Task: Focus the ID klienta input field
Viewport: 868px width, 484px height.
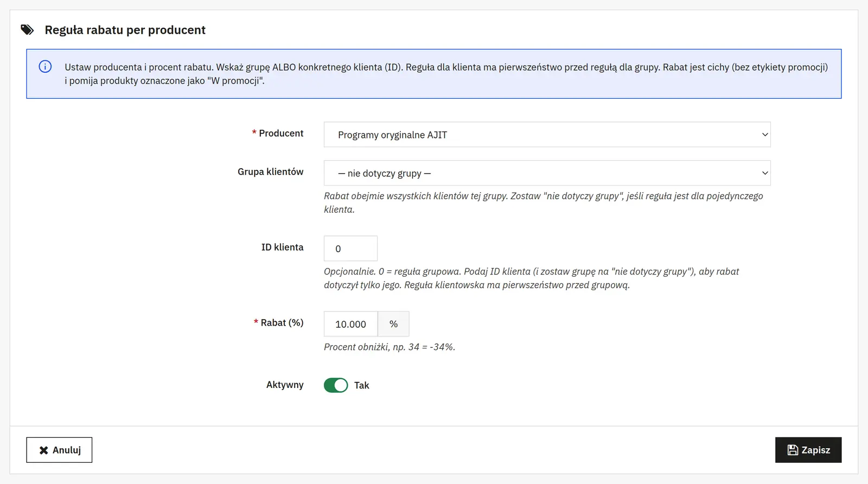Action: (350, 249)
